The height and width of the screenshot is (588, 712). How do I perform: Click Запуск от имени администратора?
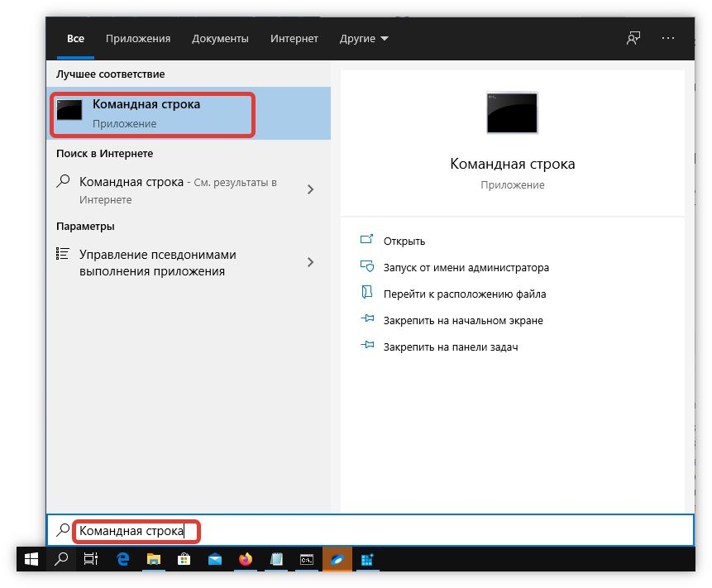466,267
